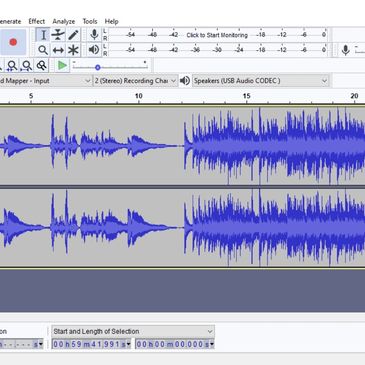Viewport: 365px width, 365px height.
Task: Select the Zoom magnifier tool
Action: (x=43, y=50)
